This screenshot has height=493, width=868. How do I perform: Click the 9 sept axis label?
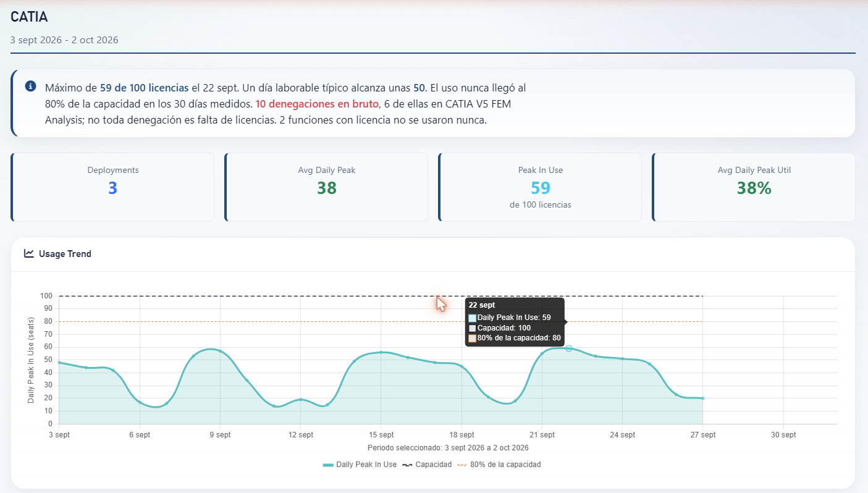pyautogui.click(x=220, y=435)
